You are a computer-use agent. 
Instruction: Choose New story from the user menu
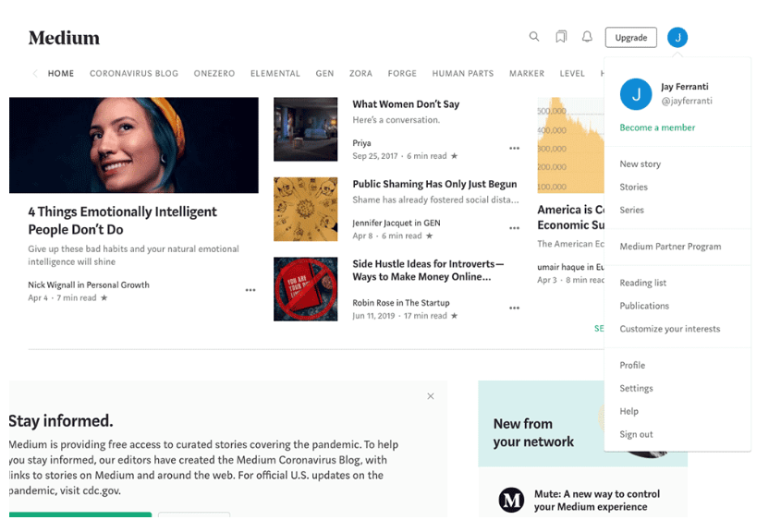[640, 163]
